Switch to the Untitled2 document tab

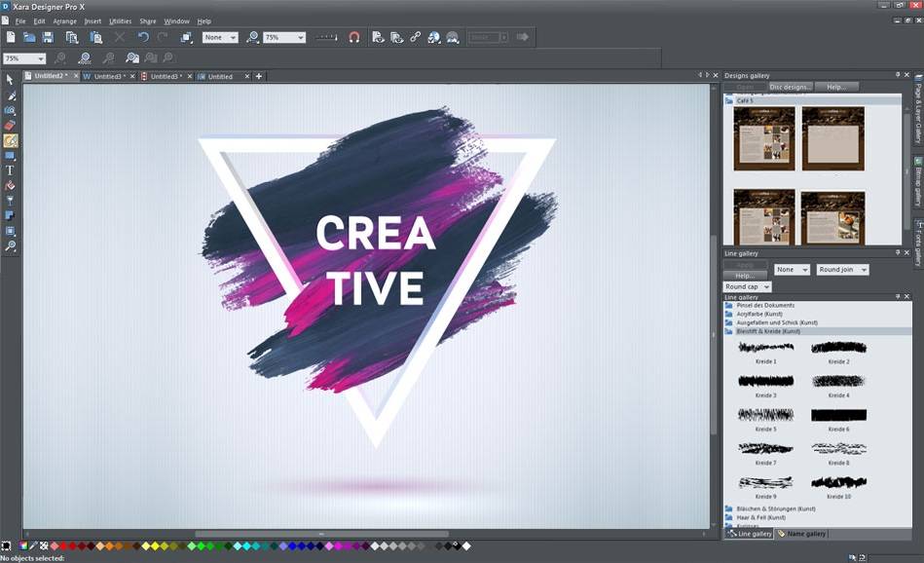point(49,76)
